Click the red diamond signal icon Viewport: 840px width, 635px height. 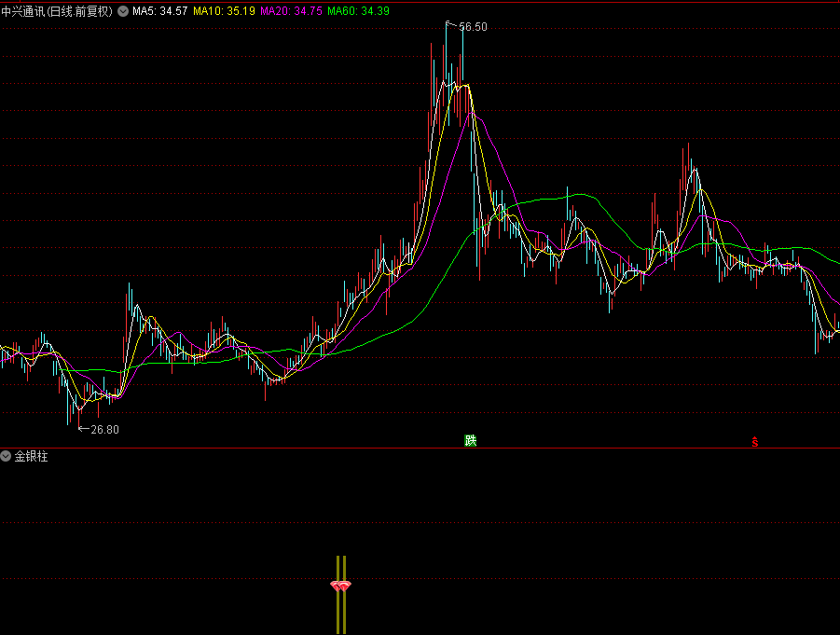340,587
